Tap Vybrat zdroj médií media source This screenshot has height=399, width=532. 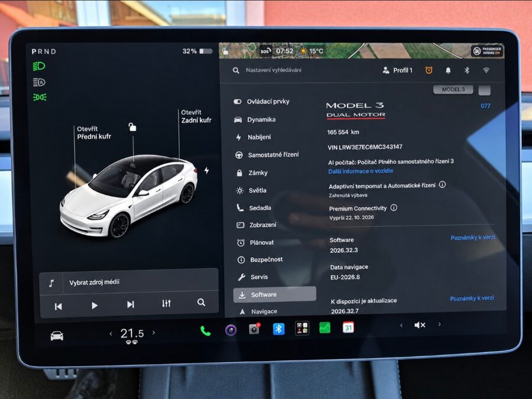[x=94, y=282]
